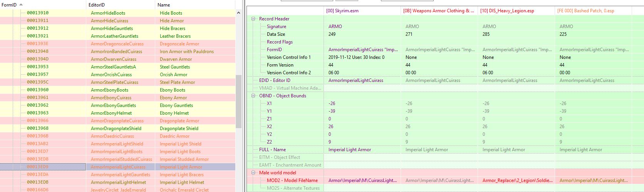This screenshot has height=192, width=644.
Task: Click the Armor_Replacer\2_Legion model filename cell
Action: point(516,180)
